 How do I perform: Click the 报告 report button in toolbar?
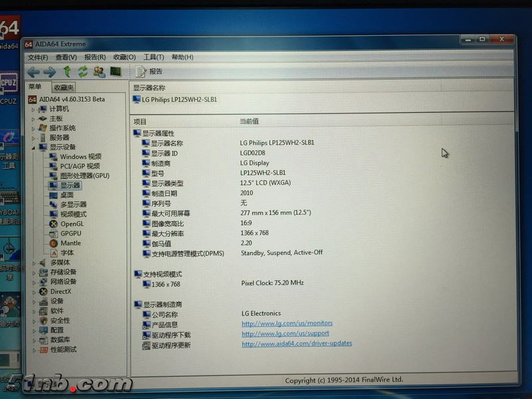pos(150,72)
